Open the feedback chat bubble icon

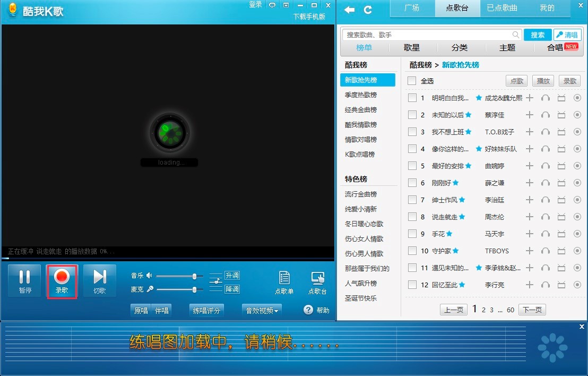pos(272,5)
